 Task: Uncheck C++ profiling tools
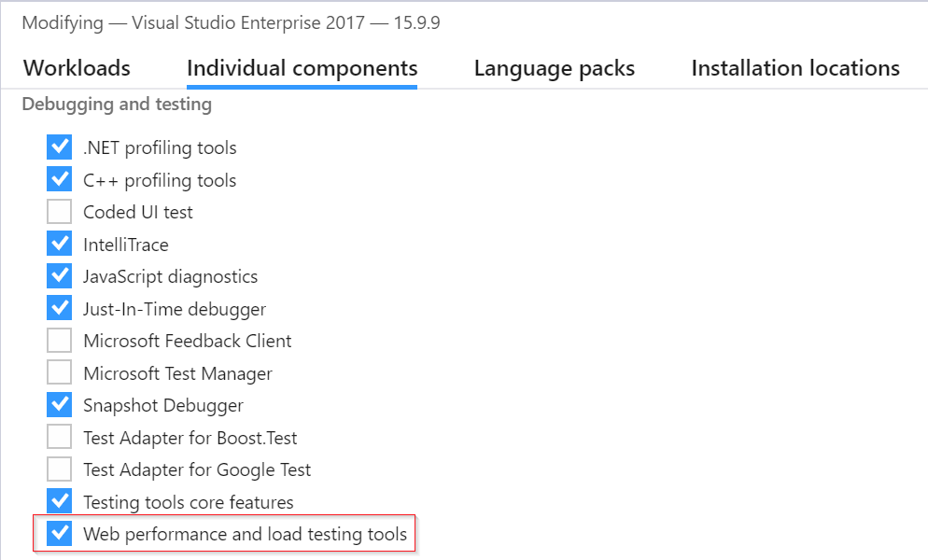(x=59, y=178)
